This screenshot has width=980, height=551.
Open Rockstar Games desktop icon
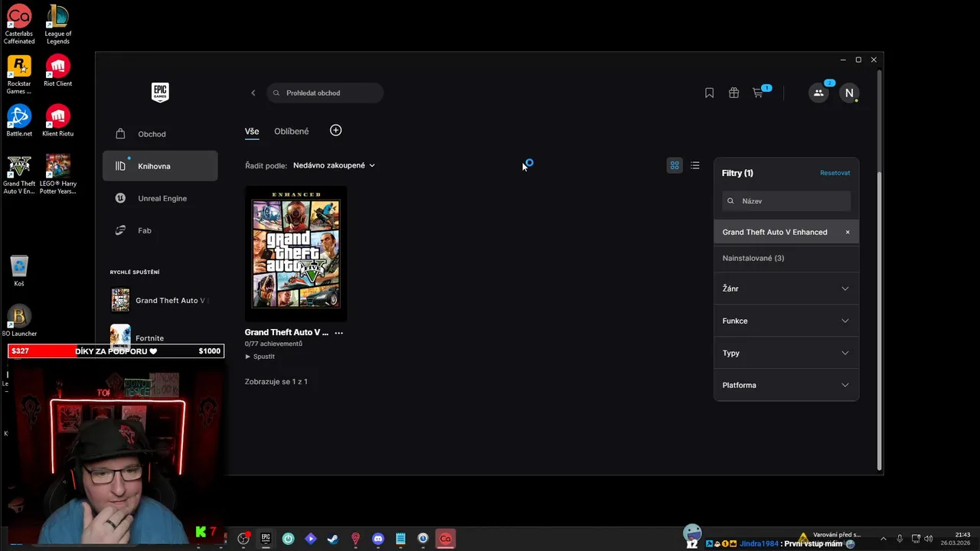tap(19, 75)
